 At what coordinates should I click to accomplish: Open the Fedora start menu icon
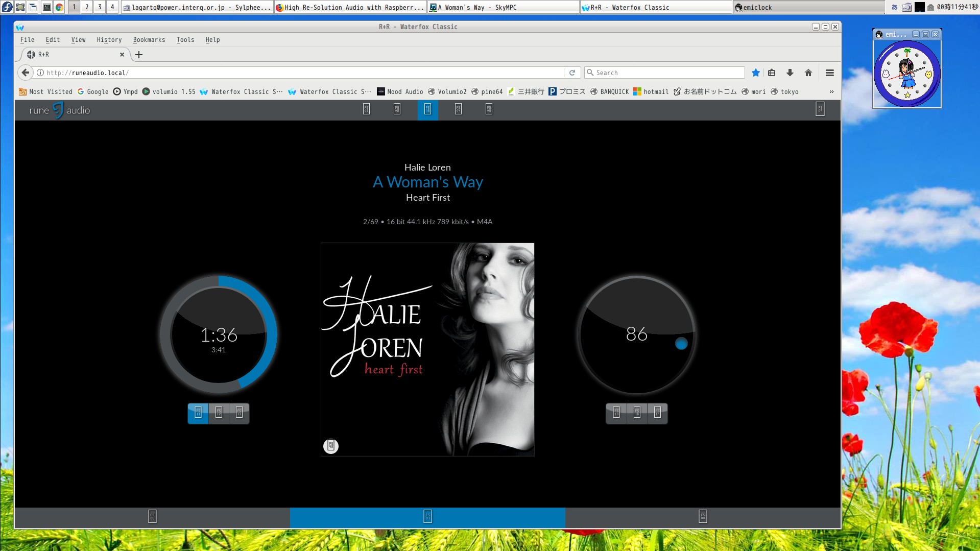[x=7, y=7]
